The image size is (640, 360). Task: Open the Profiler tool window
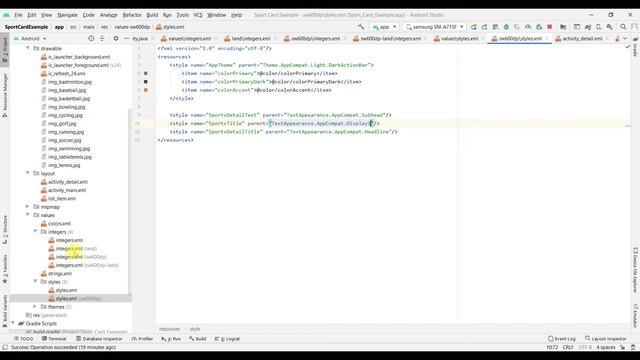(x=142, y=339)
